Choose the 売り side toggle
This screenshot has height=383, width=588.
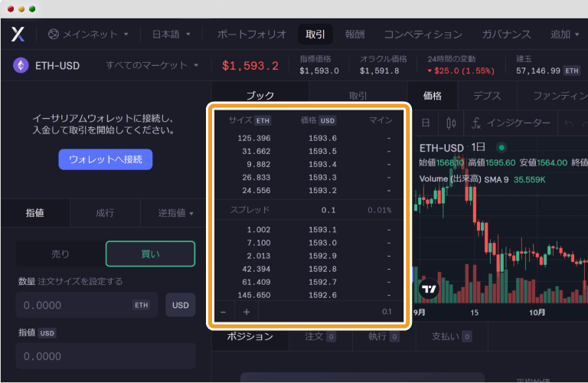click(60, 254)
